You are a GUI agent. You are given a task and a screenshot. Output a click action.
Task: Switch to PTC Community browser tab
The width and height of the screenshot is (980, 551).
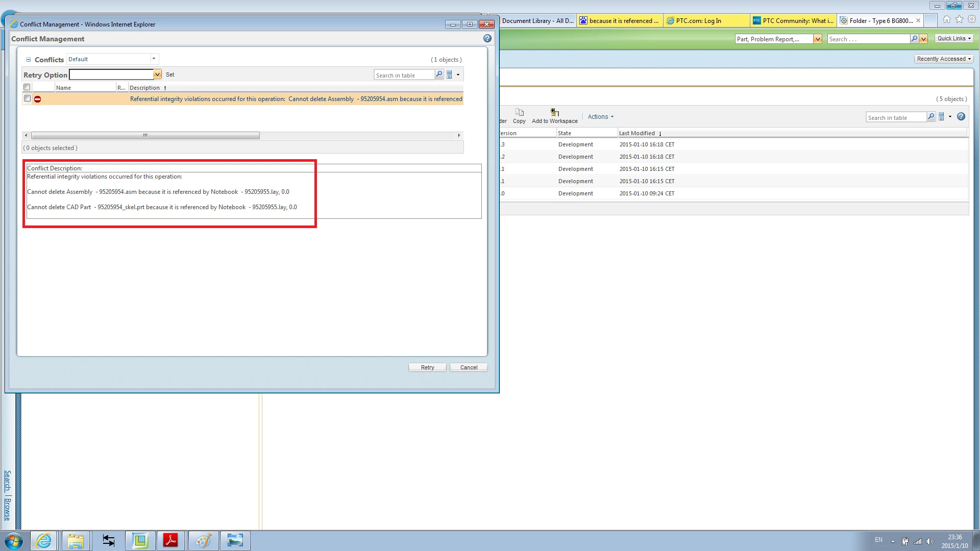click(x=793, y=21)
